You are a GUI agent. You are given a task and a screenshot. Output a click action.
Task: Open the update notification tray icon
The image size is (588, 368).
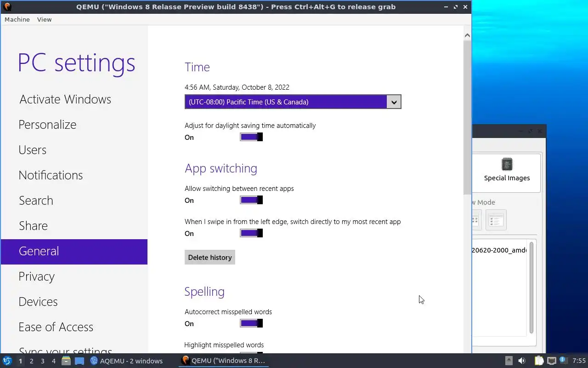click(563, 360)
